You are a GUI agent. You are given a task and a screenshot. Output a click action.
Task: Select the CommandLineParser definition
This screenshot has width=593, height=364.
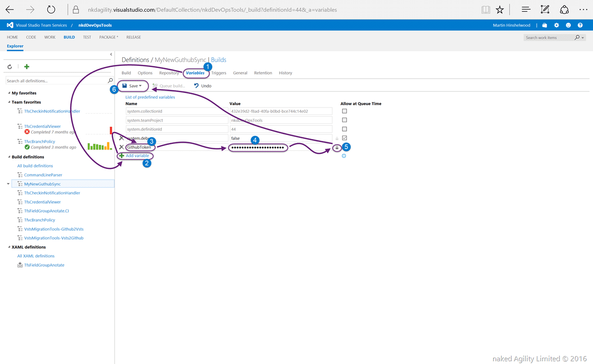pos(43,175)
